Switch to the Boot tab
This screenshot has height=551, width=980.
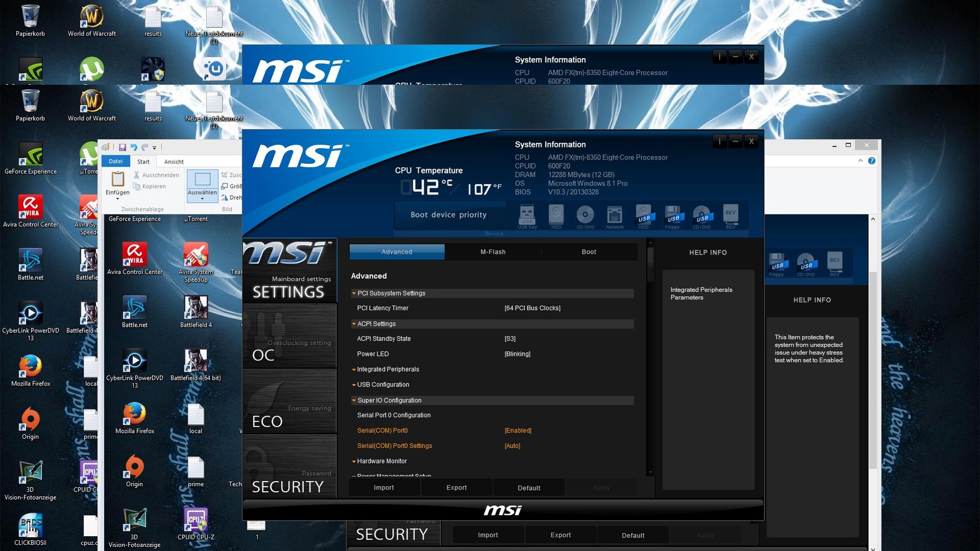coord(589,252)
